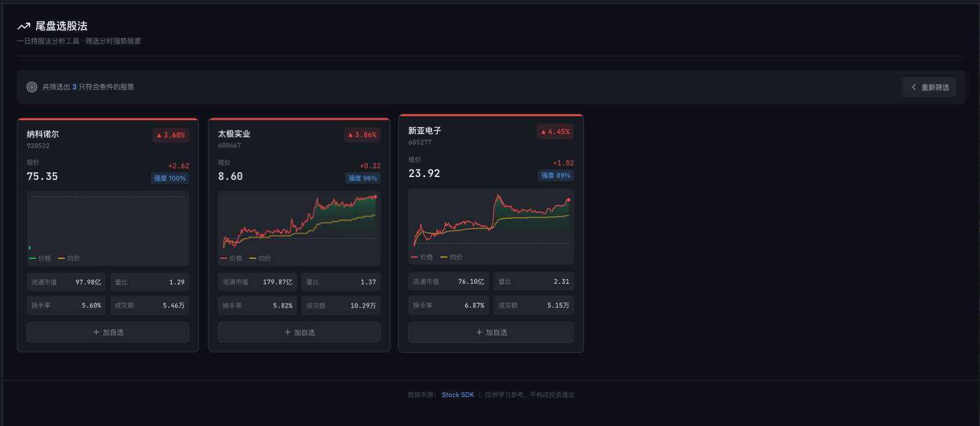980x426 pixels.
Task: Add 太极实业 to watchlist with 加自选
Action: pos(299,333)
